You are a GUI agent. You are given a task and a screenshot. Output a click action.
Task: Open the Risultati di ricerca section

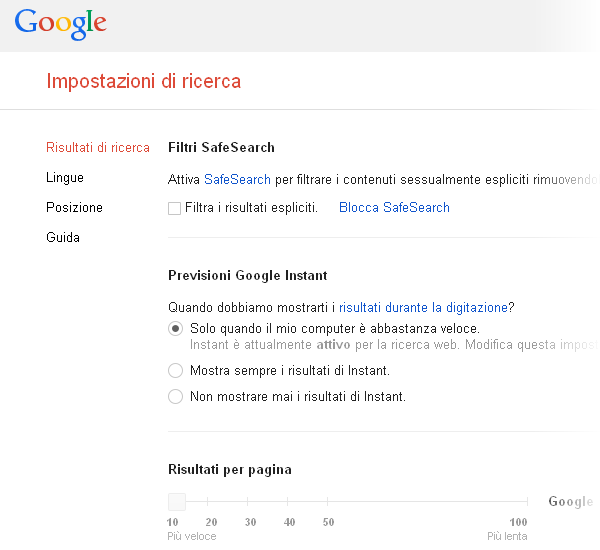(98, 148)
